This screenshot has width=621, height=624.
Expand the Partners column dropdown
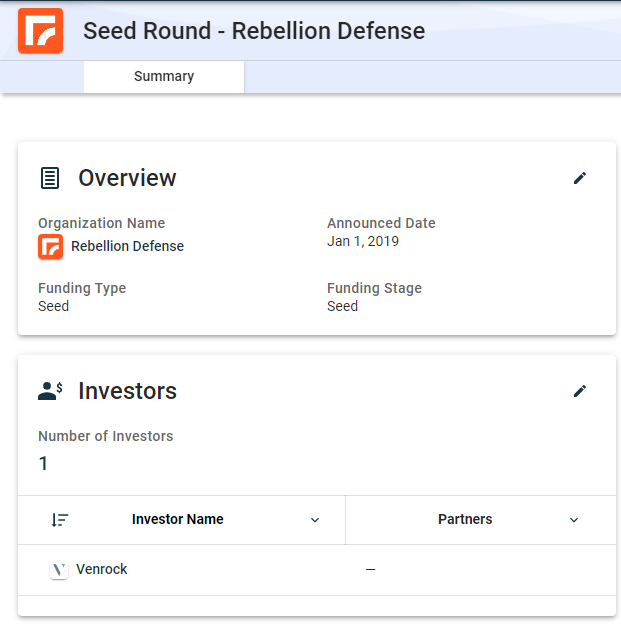[x=574, y=520]
